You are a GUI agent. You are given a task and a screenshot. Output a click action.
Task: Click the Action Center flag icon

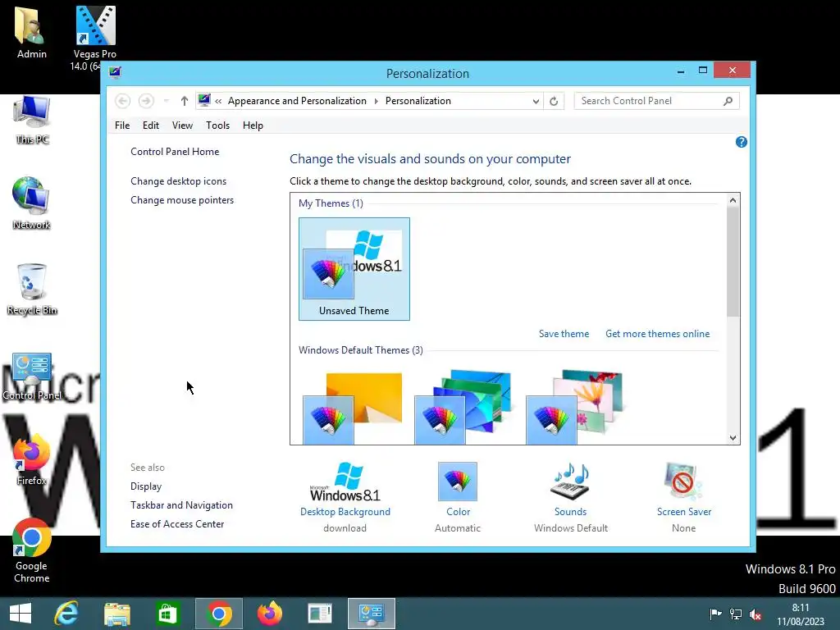715,614
